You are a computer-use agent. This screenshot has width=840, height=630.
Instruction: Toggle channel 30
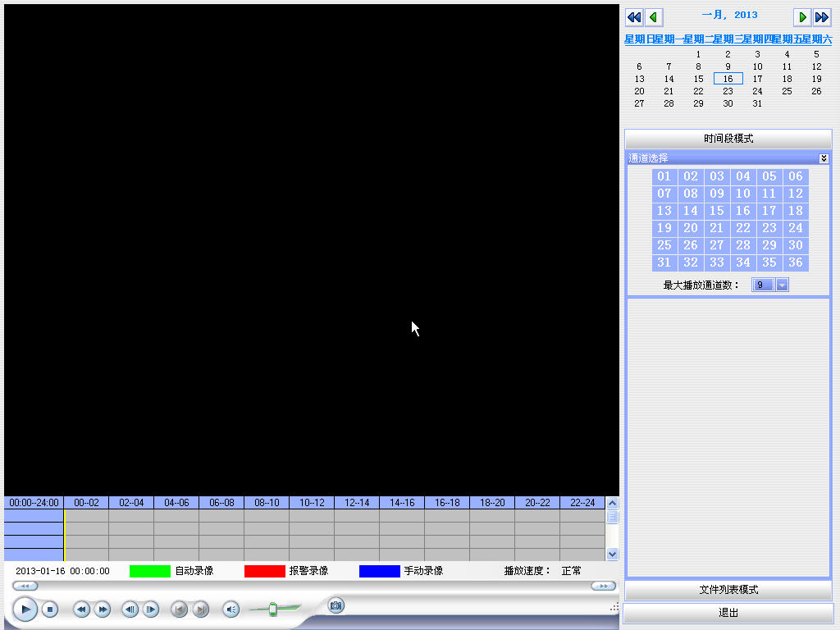(796, 244)
